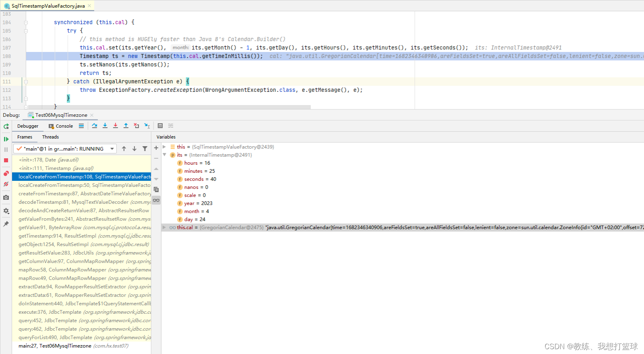Select the SqlTimestampValueFactory.java editor tab

pos(48,6)
